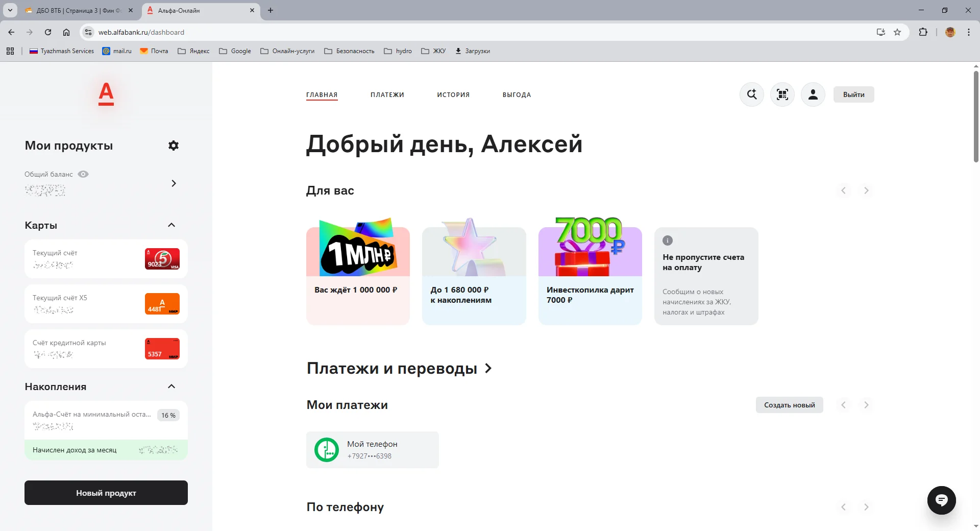Viewport: 980px width, 531px height.
Task: Open Альфа-Счёт savings account
Action: (106, 420)
